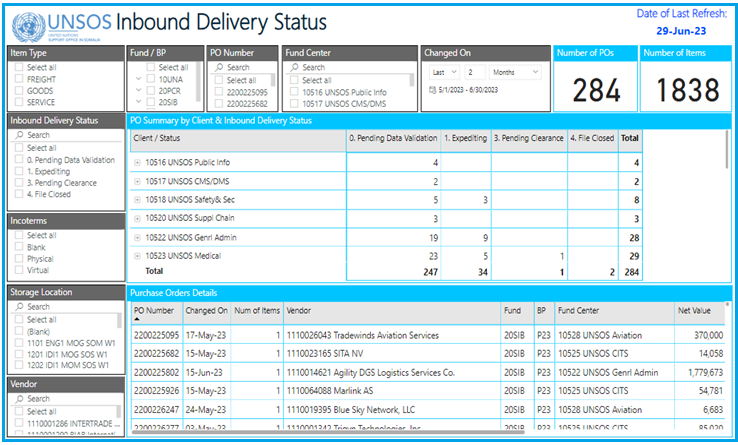Click the calendar icon beside date range
This screenshot has height=445, width=738.
(x=432, y=90)
